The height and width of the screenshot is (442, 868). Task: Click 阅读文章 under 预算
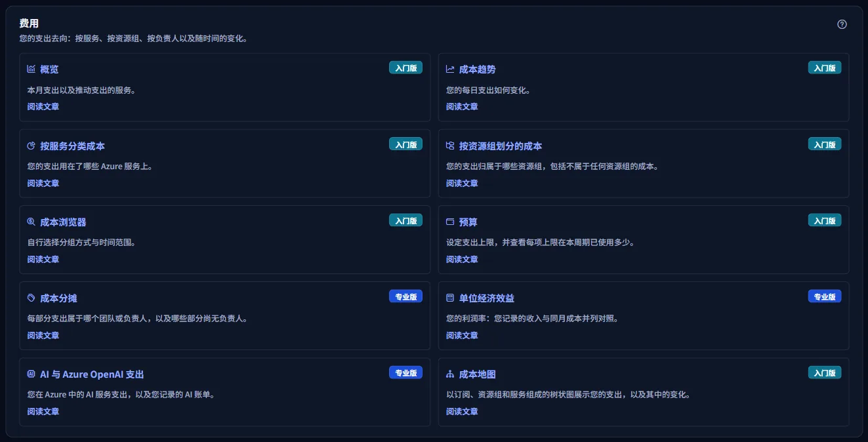[462, 259]
